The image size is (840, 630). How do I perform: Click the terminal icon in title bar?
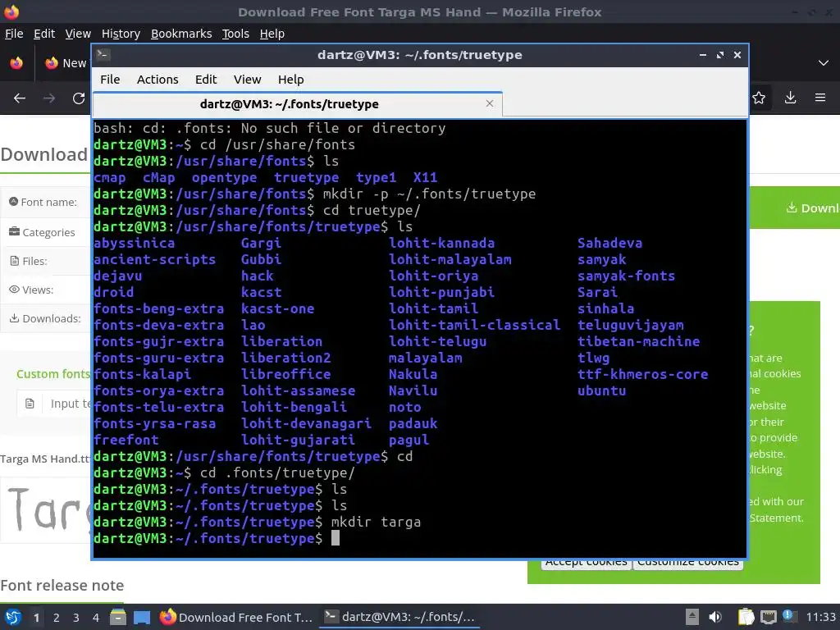(x=103, y=55)
